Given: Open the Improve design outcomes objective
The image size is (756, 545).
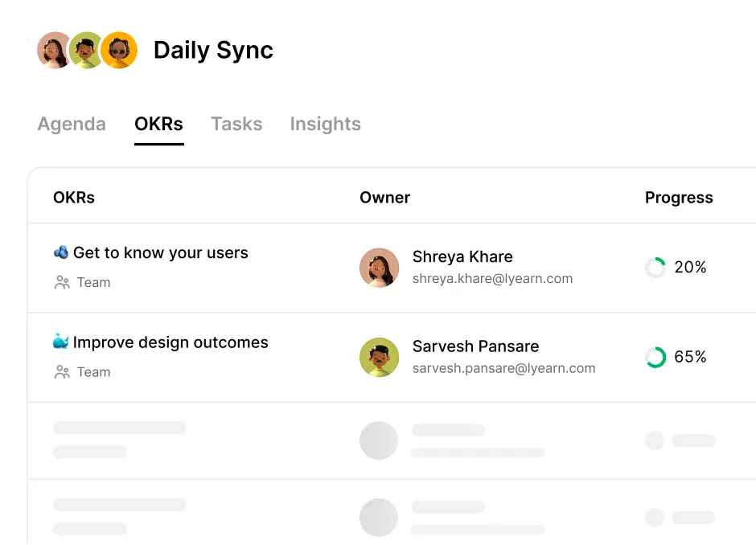Looking at the screenshot, I should 171,342.
